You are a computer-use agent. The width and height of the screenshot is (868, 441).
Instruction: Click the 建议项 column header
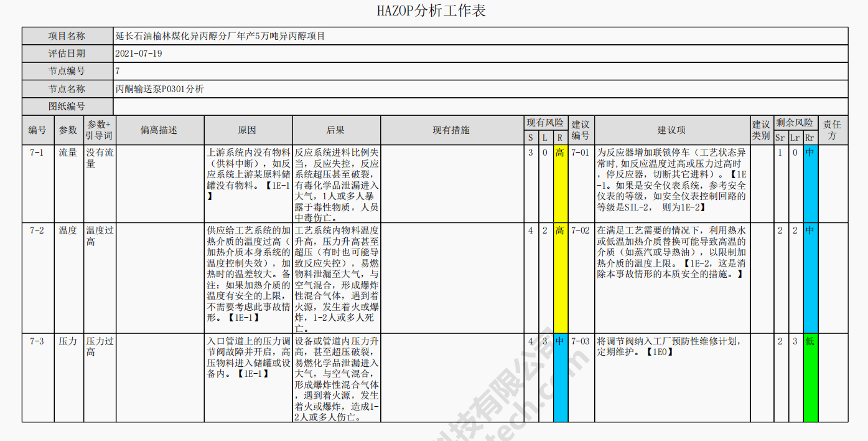pyautogui.click(x=672, y=130)
